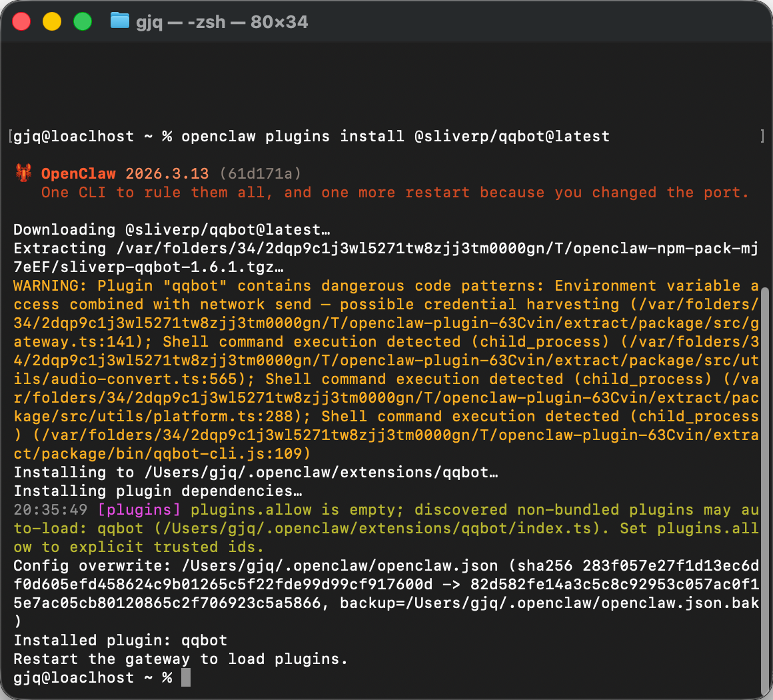The height and width of the screenshot is (700, 773).
Task: Click the orange "WARNING:" word
Action: tap(50, 286)
